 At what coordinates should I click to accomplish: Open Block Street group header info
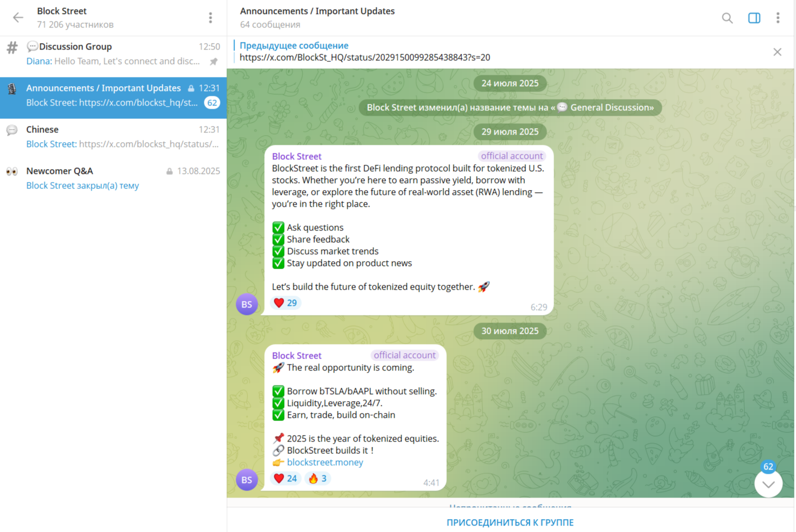point(75,18)
